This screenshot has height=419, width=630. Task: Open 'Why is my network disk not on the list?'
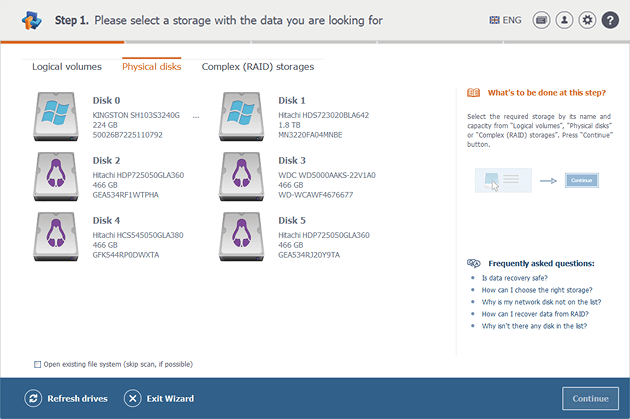click(542, 302)
